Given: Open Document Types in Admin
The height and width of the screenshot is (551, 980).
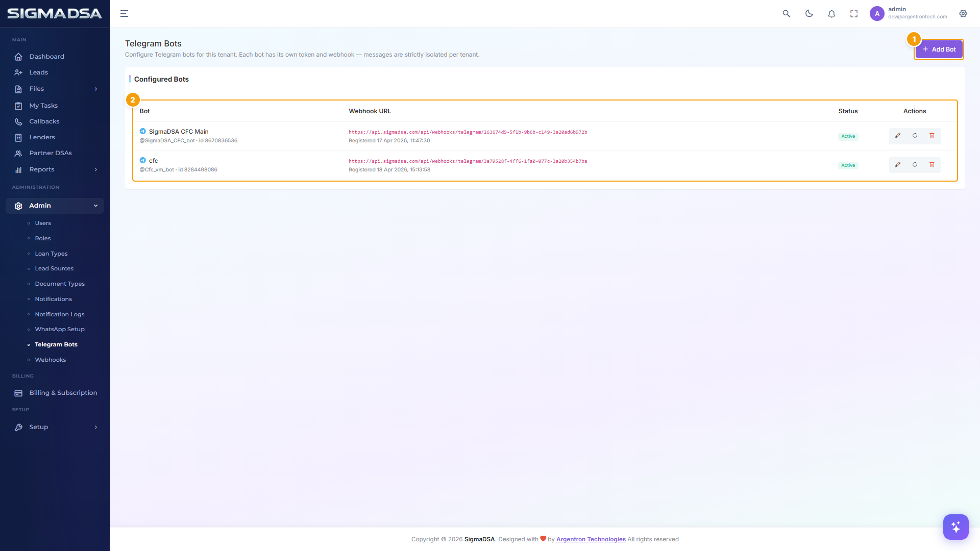Looking at the screenshot, I should point(60,284).
